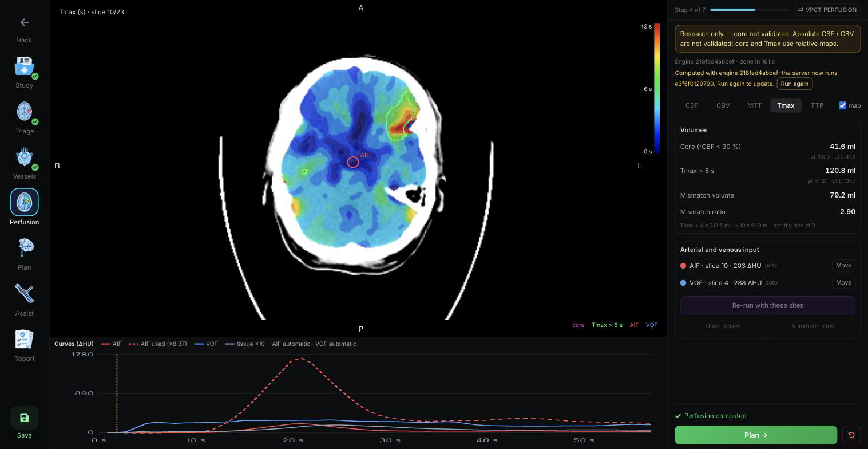Click the yellow dashed marker in curves chart
This screenshot has width=868, height=449.
(117, 393)
